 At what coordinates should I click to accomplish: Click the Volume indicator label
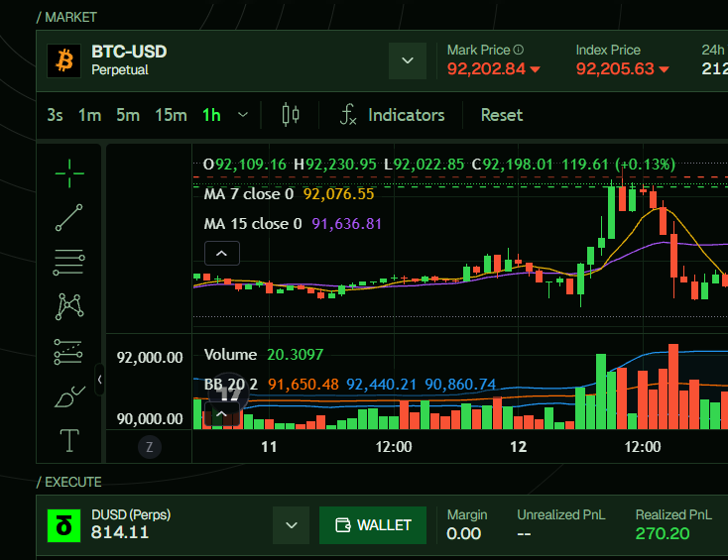[230, 355]
